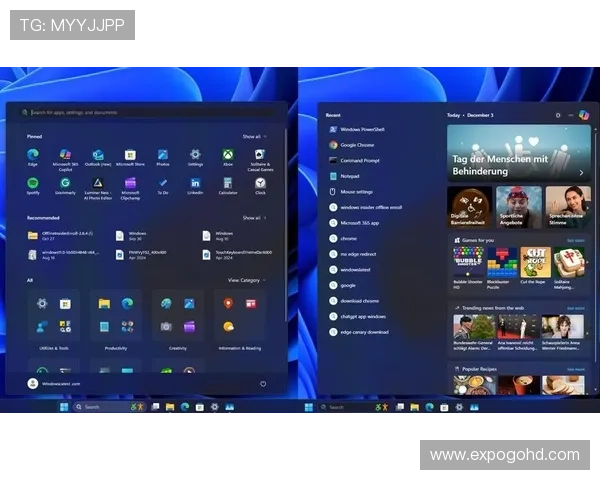Viewport: 600px width, 480px height.
Task: Expand Show all for Pinned apps
Action: (x=253, y=136)
